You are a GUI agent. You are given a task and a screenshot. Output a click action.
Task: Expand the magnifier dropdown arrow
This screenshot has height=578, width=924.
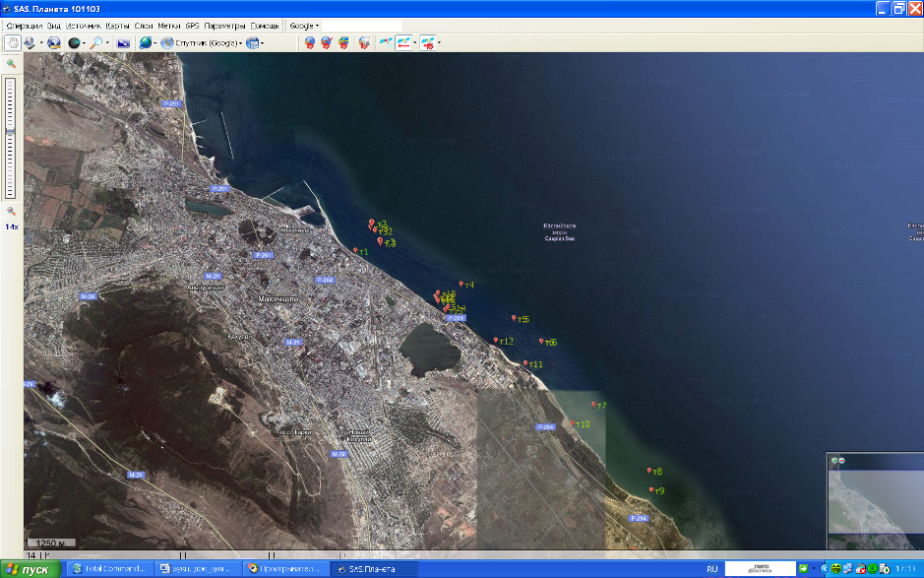107,43
